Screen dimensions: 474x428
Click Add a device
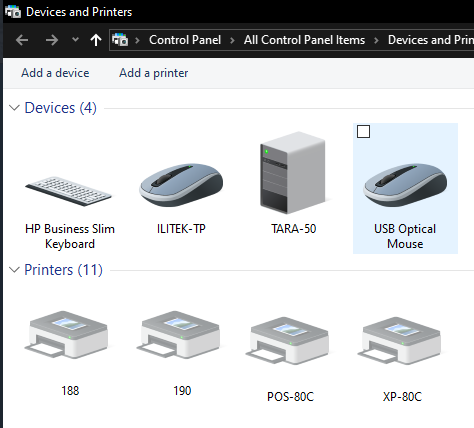click(x=55, y=73)
